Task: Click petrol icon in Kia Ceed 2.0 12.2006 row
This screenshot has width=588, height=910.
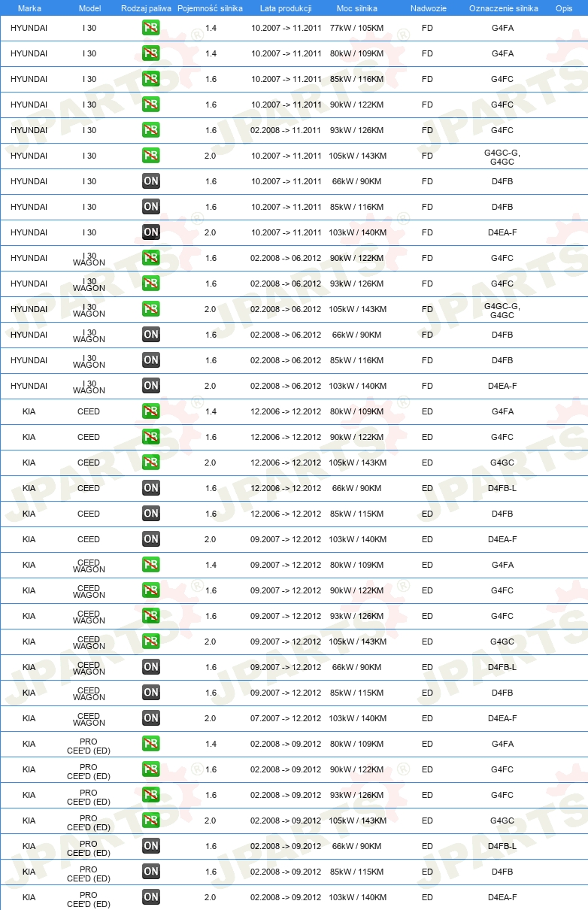Action: 151,463
